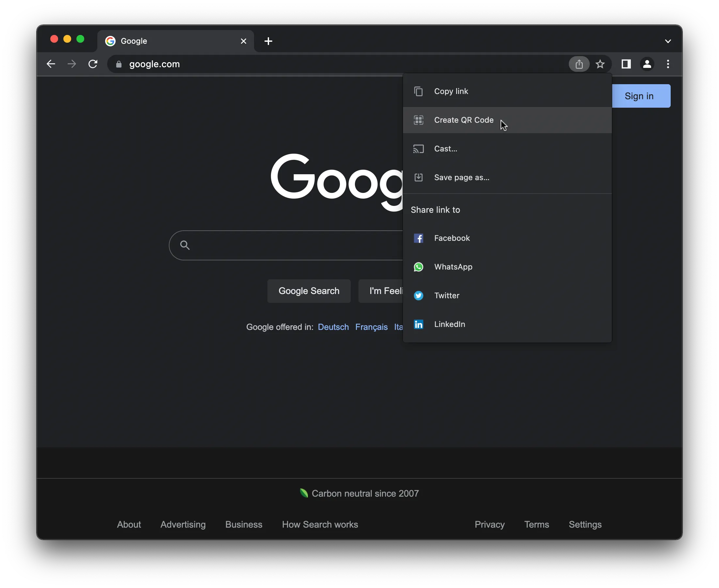The height and width of the screenshot is (588, 719).
Task: Select Create QR Code
Action: (507, 120)
